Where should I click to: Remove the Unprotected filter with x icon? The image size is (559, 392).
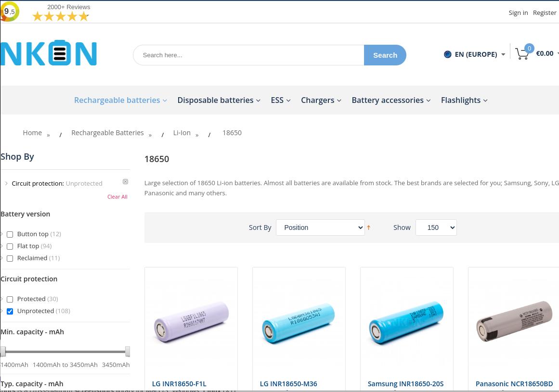tap(126, 182)
